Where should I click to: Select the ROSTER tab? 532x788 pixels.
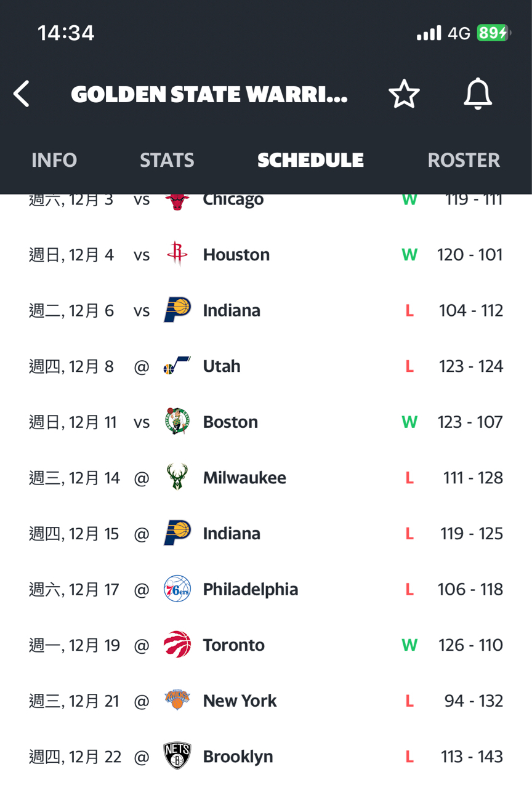464,160
